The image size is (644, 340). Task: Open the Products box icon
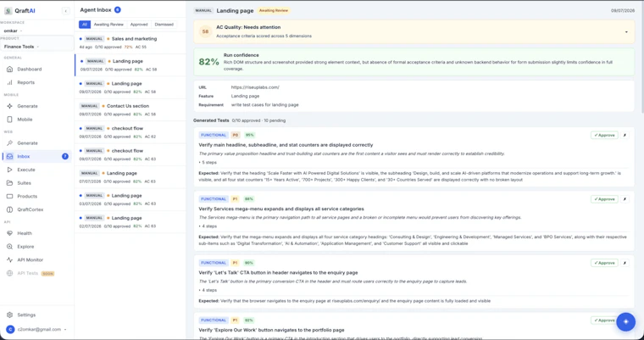click(10, 196)
